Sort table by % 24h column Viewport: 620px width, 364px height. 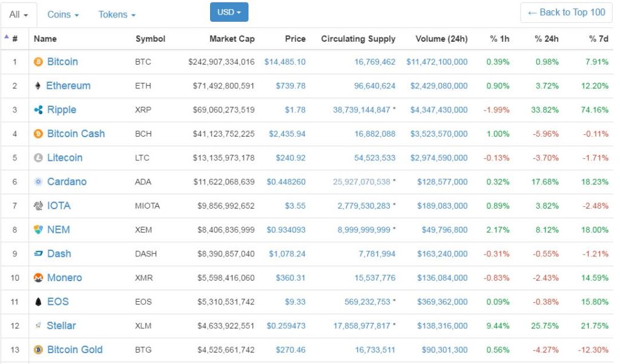tap(546, 39)
